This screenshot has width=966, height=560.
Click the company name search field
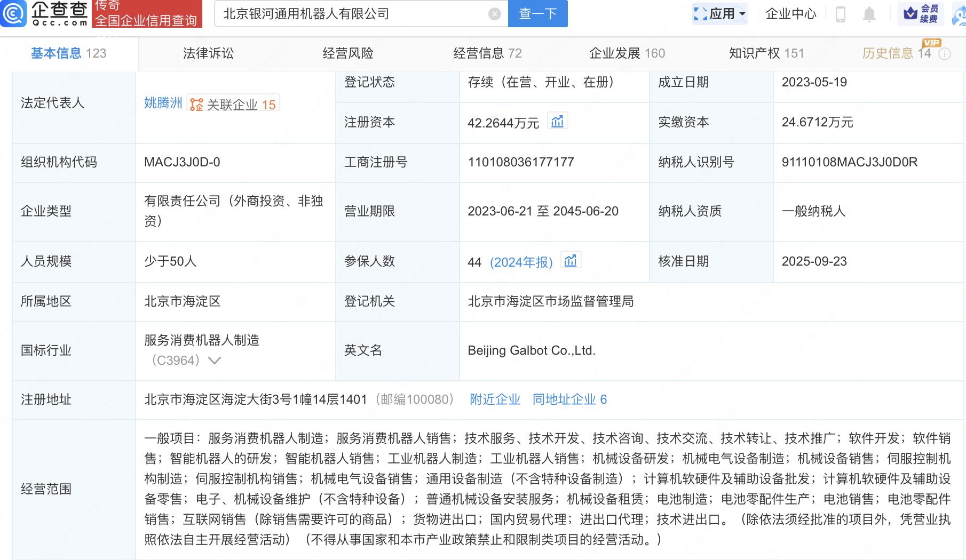coord(352,14)
